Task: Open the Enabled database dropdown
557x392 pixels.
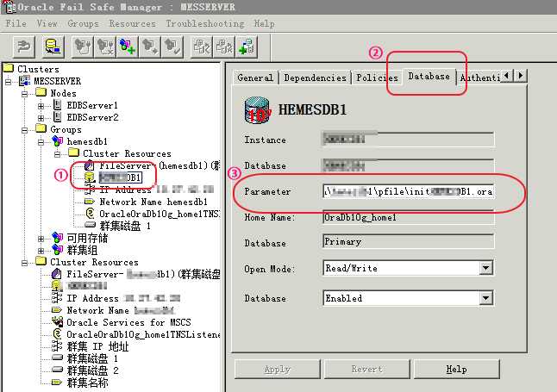Action: point(485,298)
